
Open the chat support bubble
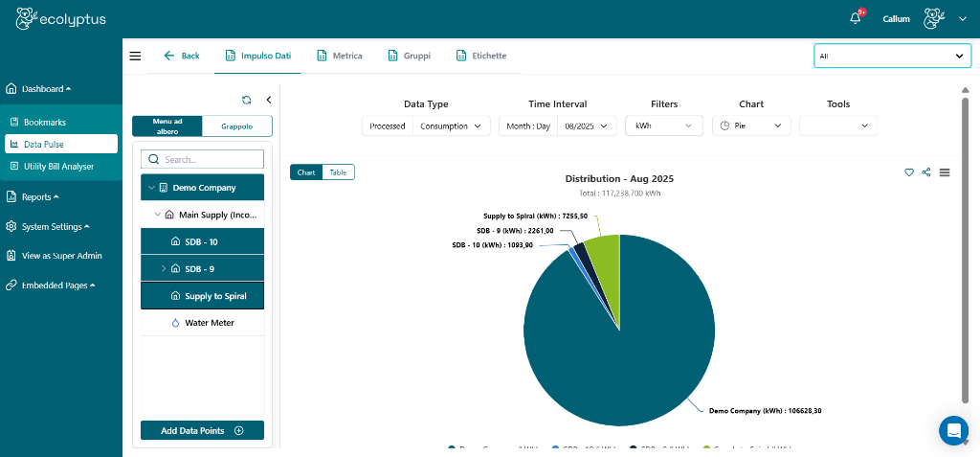[953, 431]
